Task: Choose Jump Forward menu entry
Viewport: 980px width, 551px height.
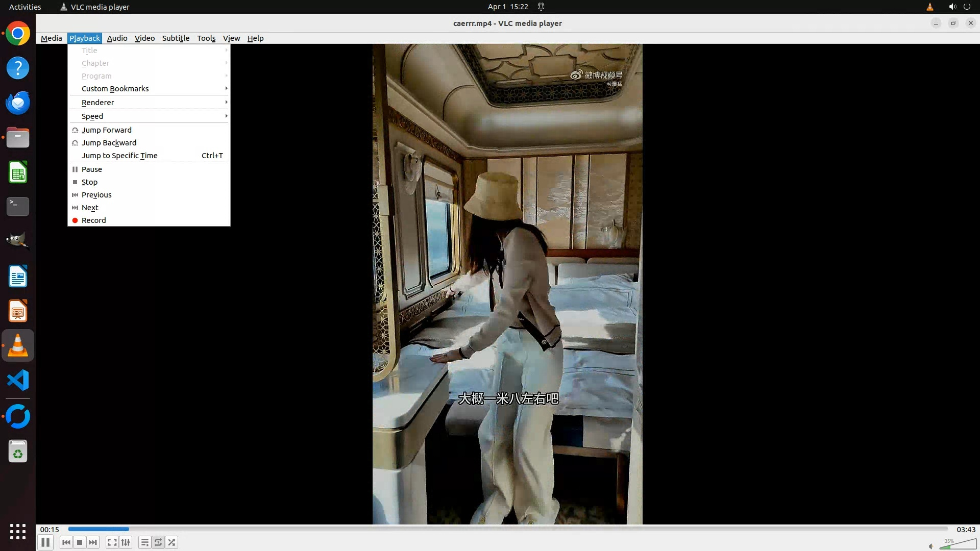Action: point(107,130)
